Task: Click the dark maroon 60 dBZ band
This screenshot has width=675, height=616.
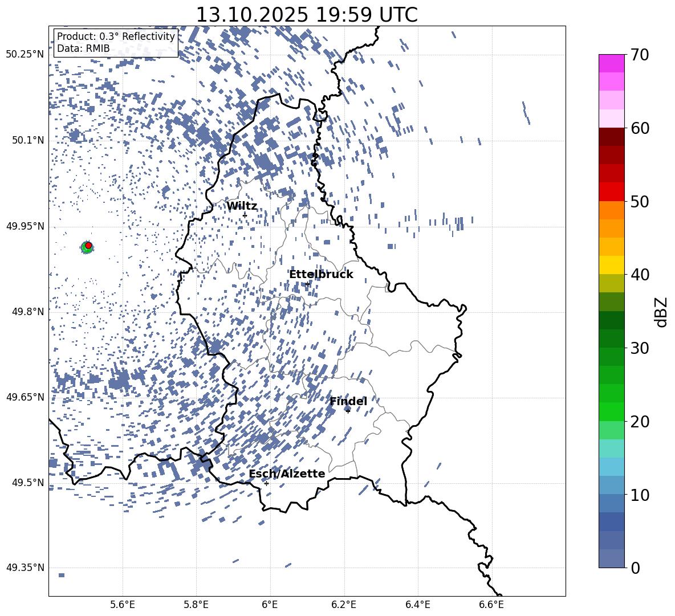Action: click(x=612, y=137)
